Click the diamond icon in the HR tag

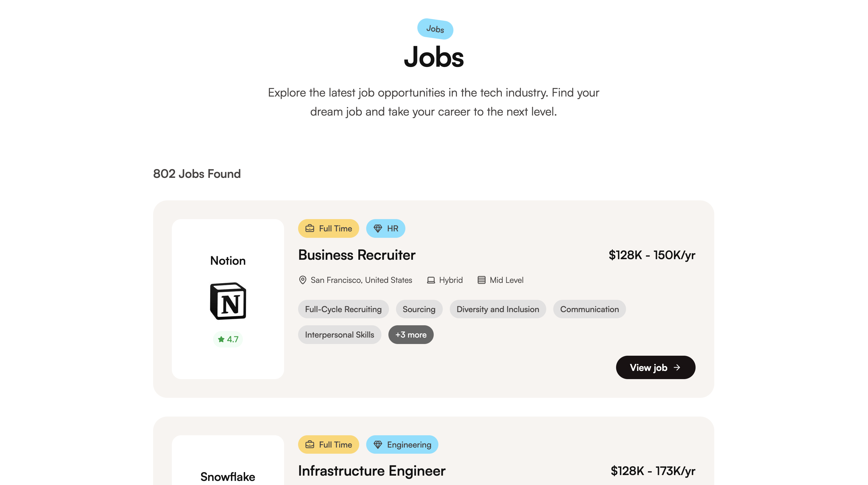click(378, 228)
